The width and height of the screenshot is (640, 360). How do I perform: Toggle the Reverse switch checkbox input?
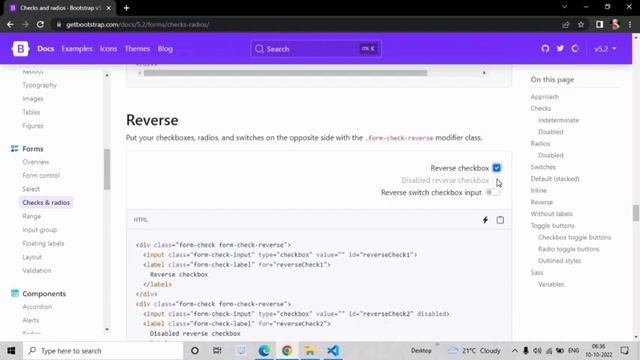point(493,192)
